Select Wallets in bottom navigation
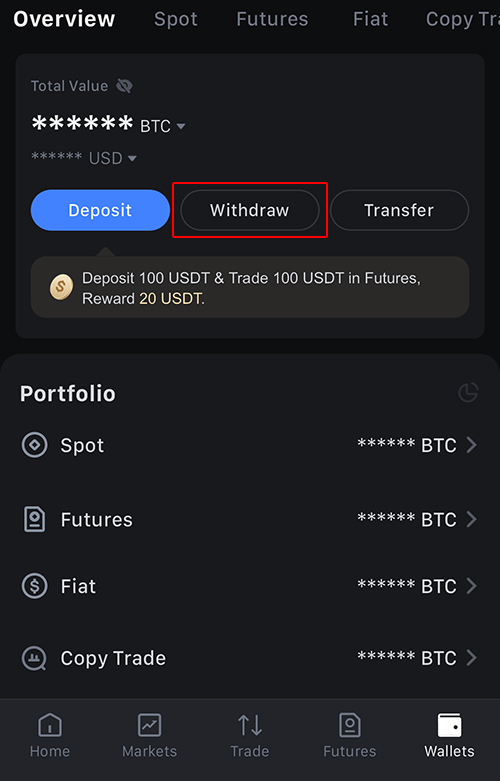The width and height of the screenshot is (500, 781). click(449, 735)
